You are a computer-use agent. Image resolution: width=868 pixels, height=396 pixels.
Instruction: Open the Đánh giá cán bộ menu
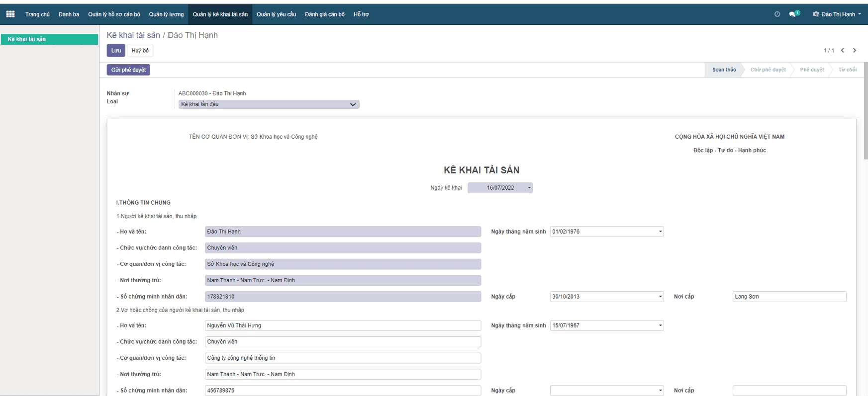324,14
